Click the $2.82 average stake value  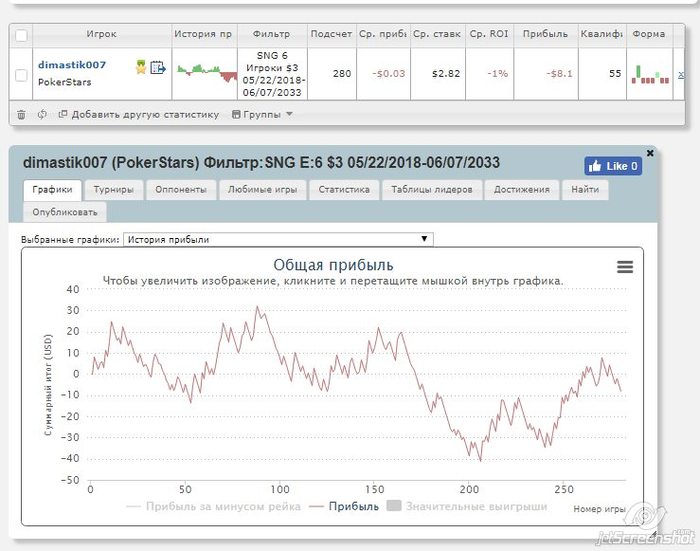pyautogui.click(x=446, y=74)
